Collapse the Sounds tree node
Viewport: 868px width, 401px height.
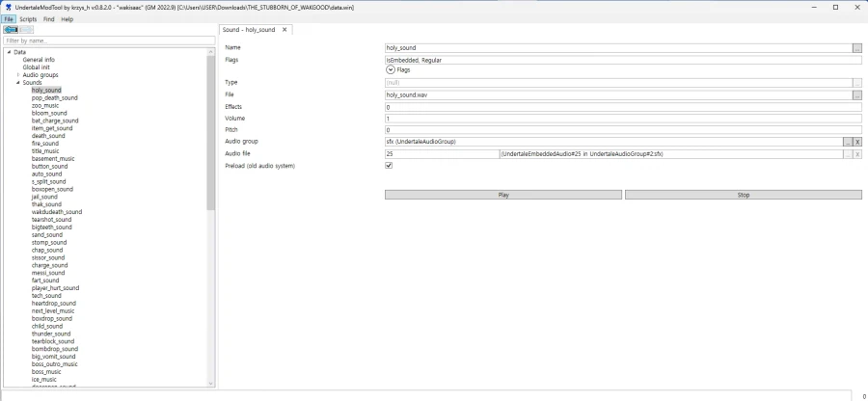point(17,82)
